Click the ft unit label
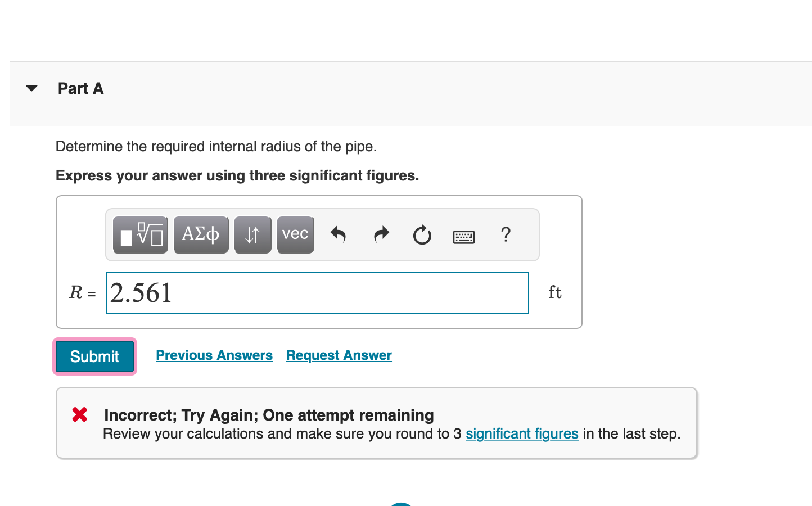 click(x=555, y=292)
